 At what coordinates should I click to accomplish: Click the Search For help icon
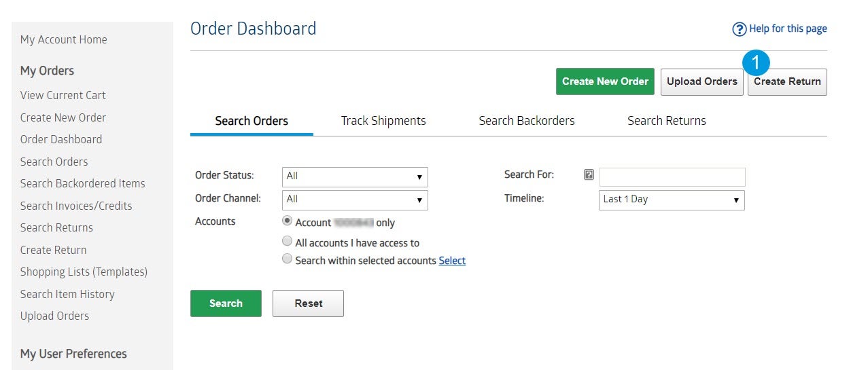tap(589, 175)
